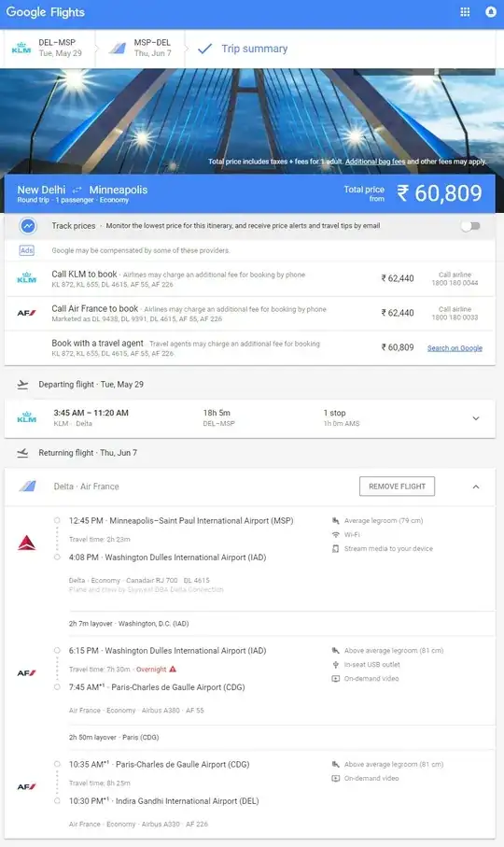The image size is (504, 847).
Task: Click the Ads label icon
Action: point(26,250)
